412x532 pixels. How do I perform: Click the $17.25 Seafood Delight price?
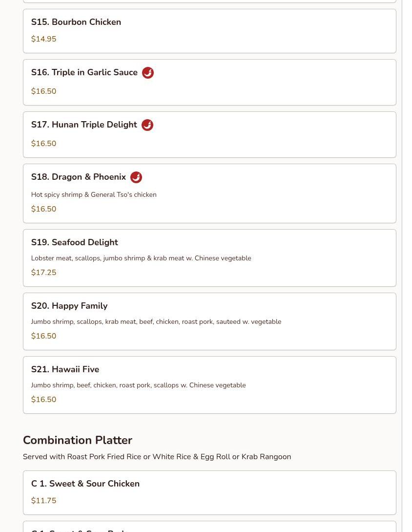(44, 273)
